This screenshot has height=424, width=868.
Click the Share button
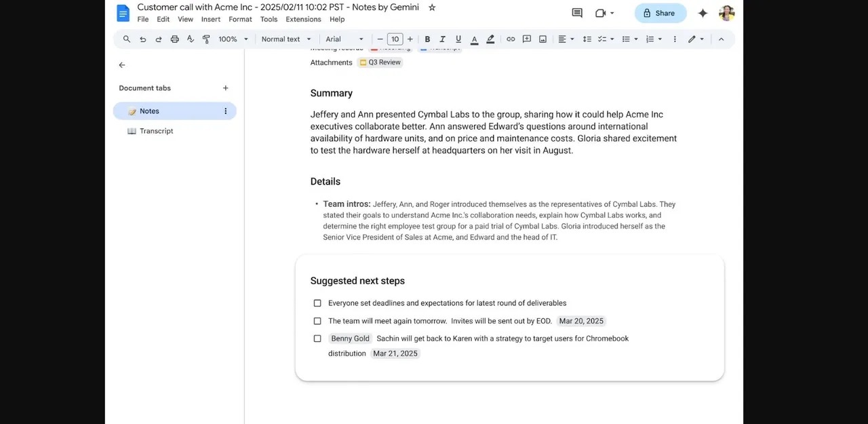point(660,13)
